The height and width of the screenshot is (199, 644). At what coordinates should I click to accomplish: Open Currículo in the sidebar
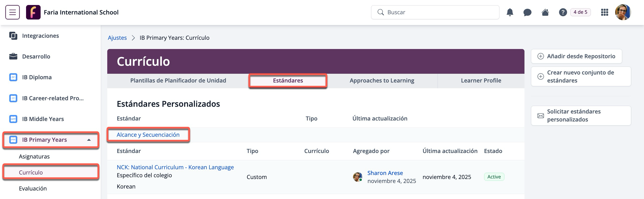(51, 172)
